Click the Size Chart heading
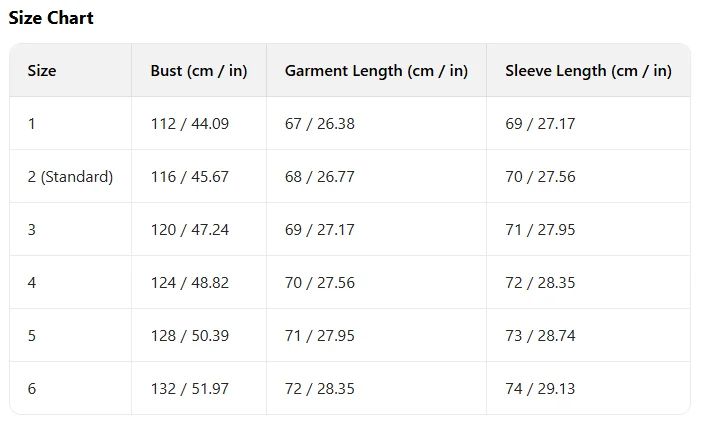 (51, 18)
